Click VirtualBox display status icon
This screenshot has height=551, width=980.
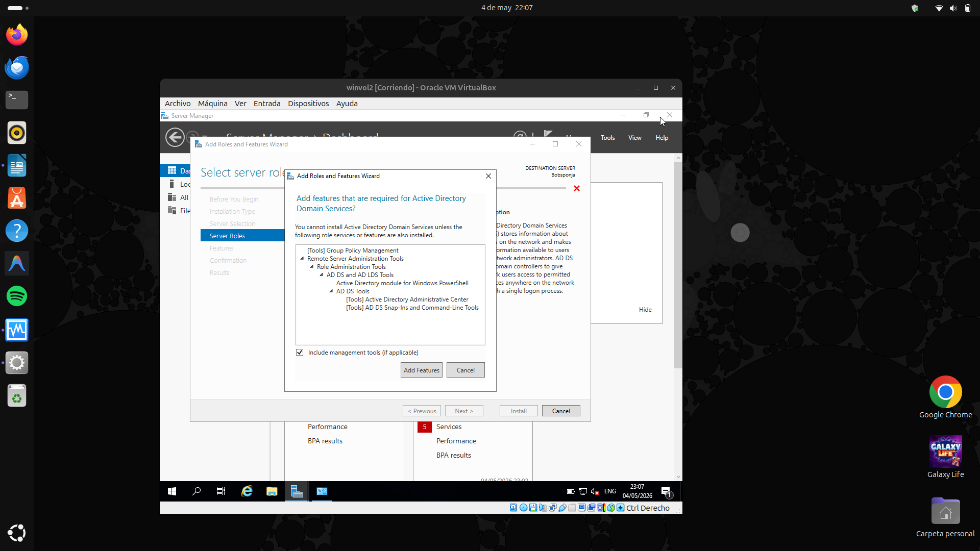pyautogui.click(x=581, y=508)
